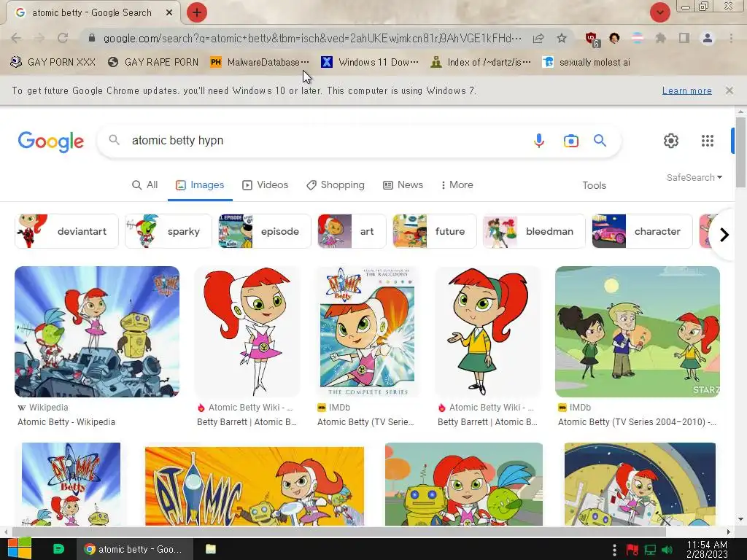
Task: Reload the current page
Action: [63, 38]
